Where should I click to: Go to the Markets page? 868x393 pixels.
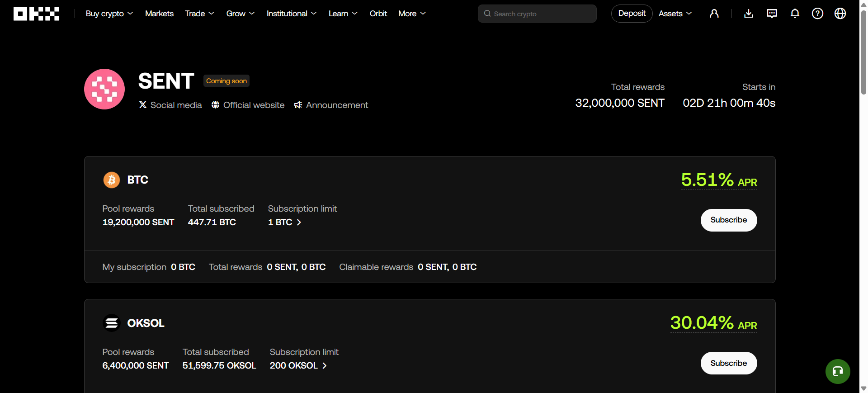[x=159, y=14]
